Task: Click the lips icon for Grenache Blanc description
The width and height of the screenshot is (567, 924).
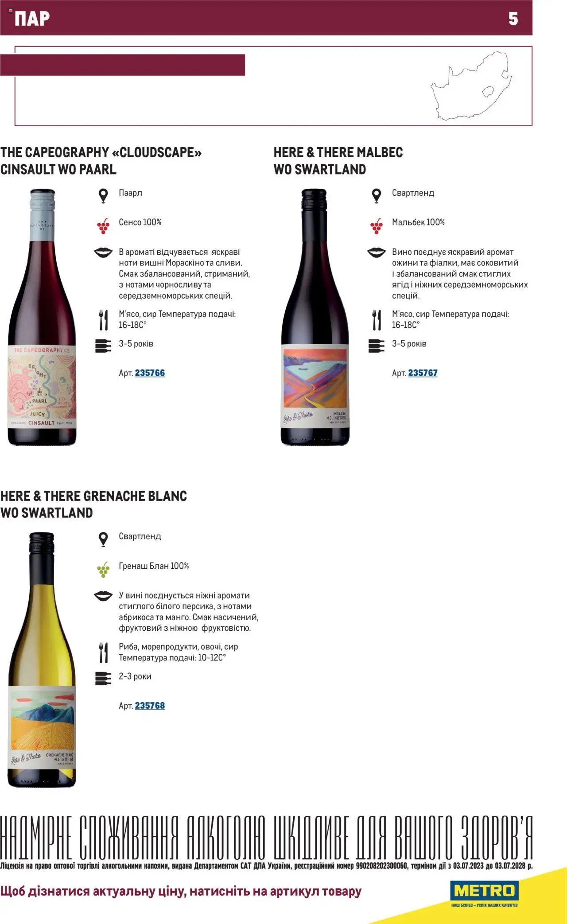Action: (x=103, y=596)
